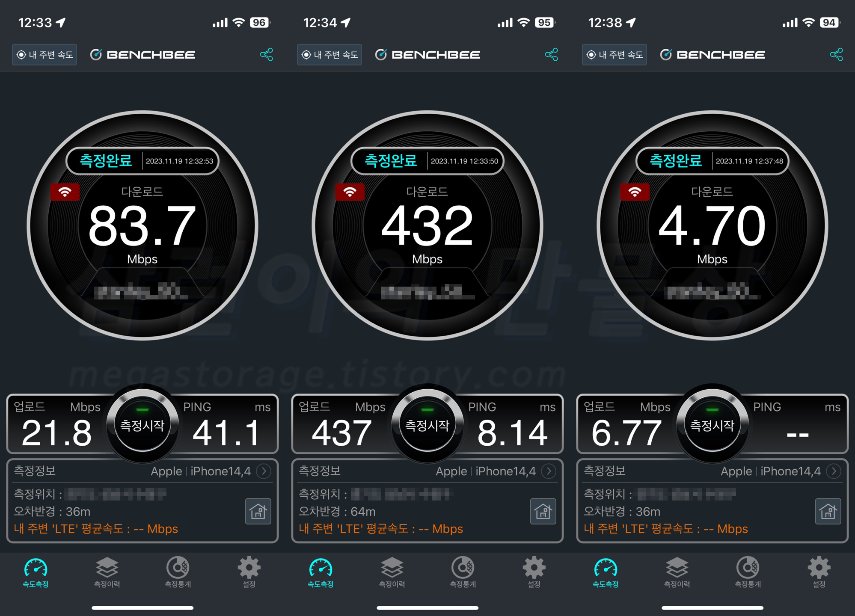Image resolution: width=855 pixels, height=616 pixels.
Task: Expand 측정정보 chevron in middle screen
Action: pyautogui.click(x=549, y=471)
